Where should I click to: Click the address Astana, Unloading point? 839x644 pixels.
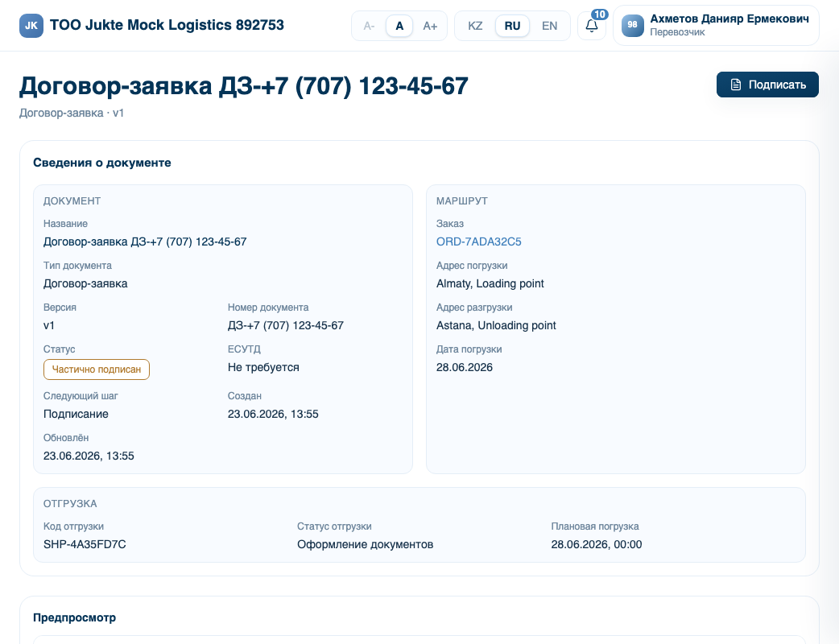[496, 325]
